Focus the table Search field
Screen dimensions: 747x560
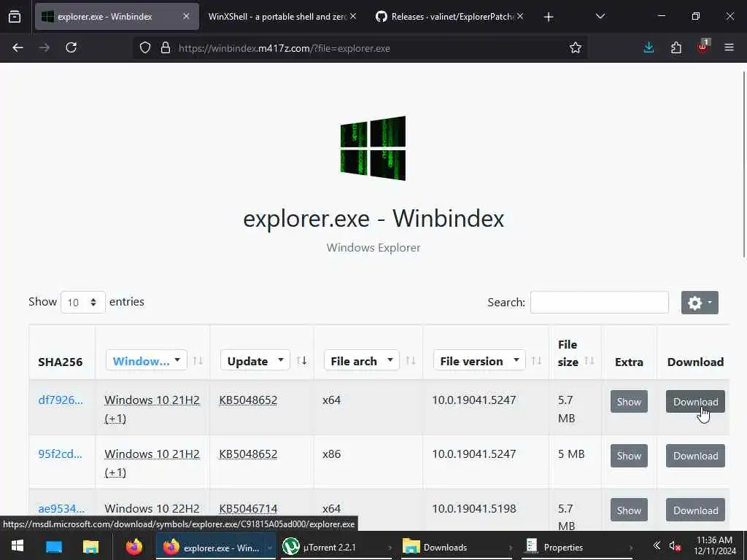(x=600, y=303)
